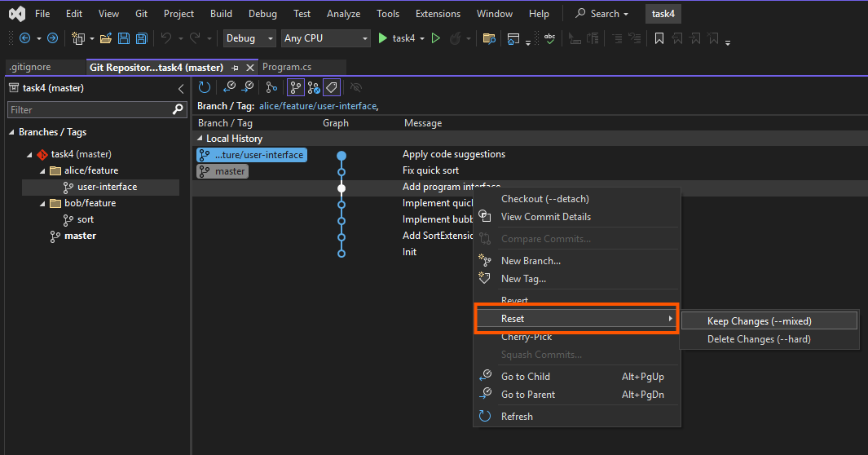Click the Go to Child commit toolbar icon

tap(230, 87)
